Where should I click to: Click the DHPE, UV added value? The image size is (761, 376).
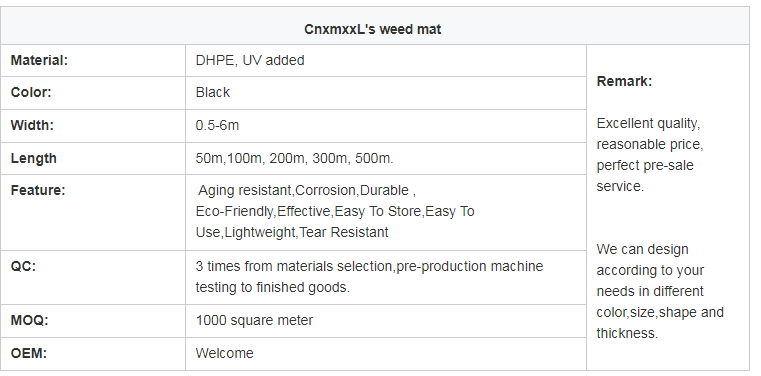250,61
